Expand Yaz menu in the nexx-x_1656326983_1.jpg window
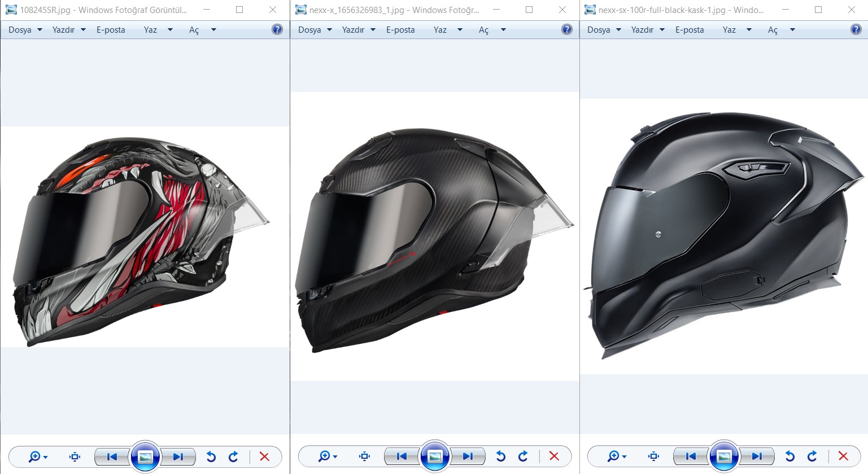868x474 pixels. (x=448, y=30)
